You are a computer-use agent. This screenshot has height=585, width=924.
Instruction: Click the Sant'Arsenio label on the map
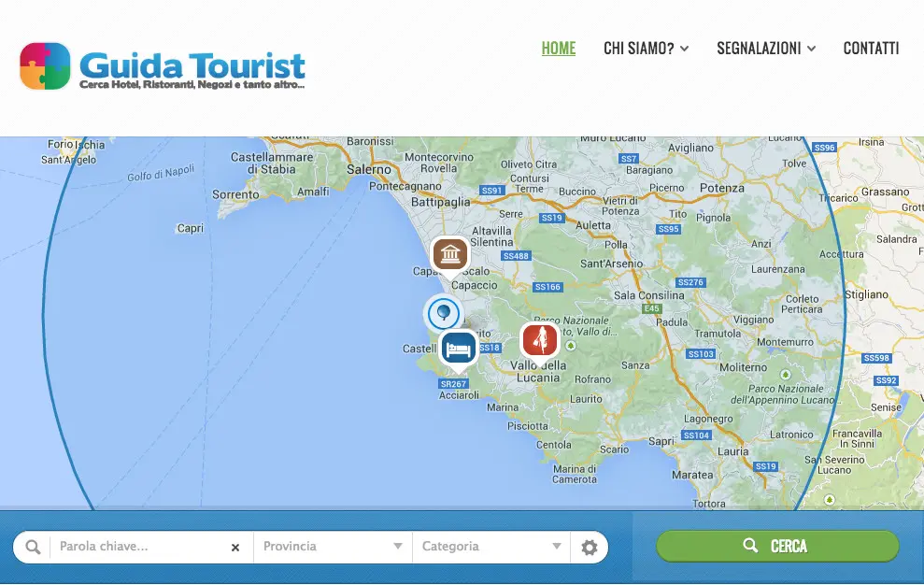click(x=612, y=264)
